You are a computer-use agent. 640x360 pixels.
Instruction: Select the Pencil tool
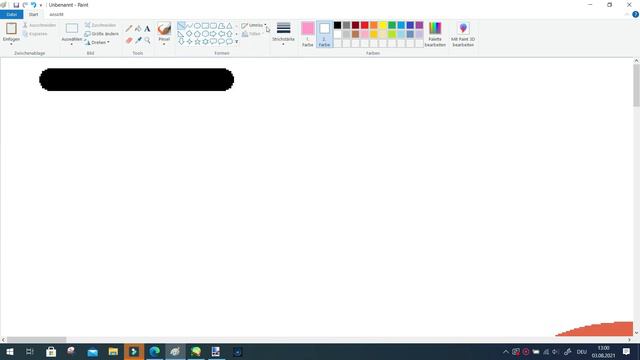tap(129, 29)
